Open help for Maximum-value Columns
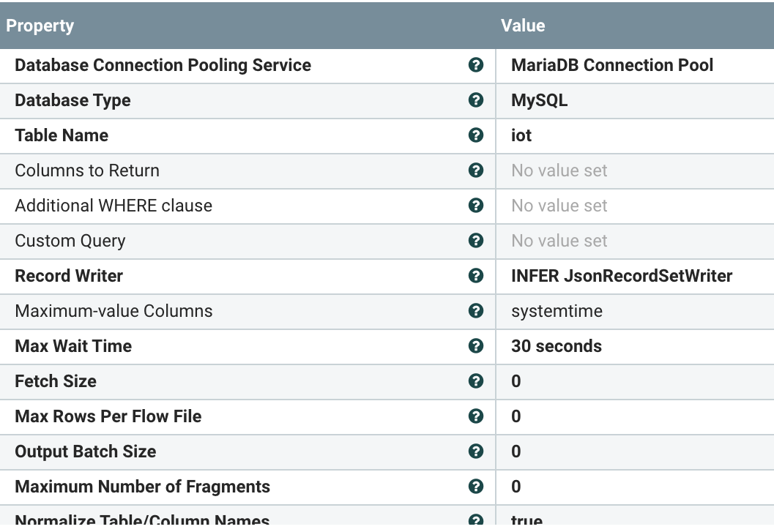The image size is (774, 532). pos(475,311)
